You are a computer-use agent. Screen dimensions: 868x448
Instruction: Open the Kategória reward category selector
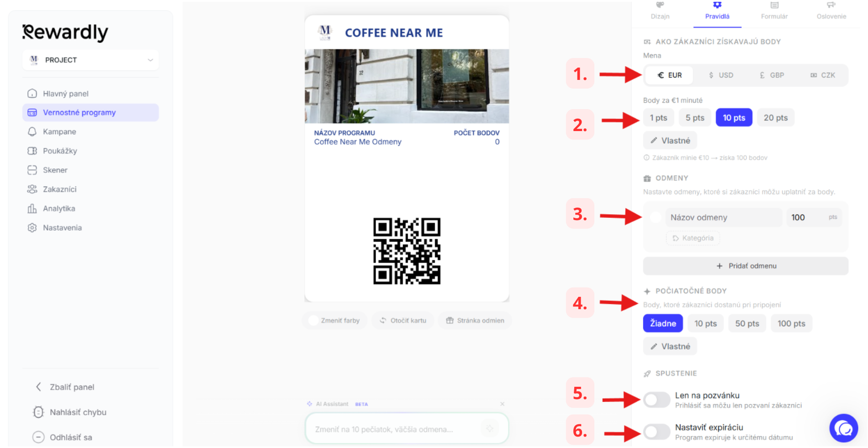[693, 238]
